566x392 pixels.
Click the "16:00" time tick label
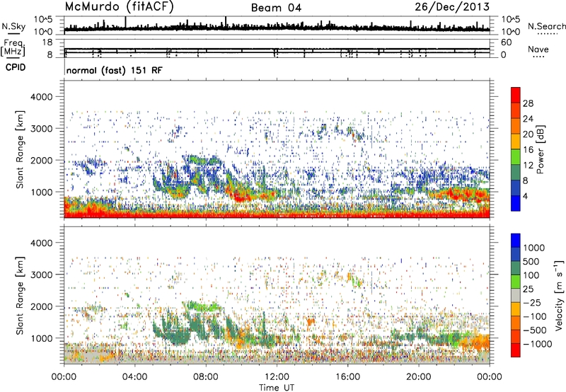[x=347, y=377]
